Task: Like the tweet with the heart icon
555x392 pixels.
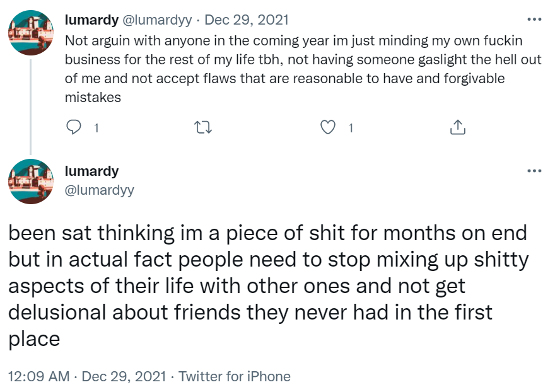Action: pos(328,128)
